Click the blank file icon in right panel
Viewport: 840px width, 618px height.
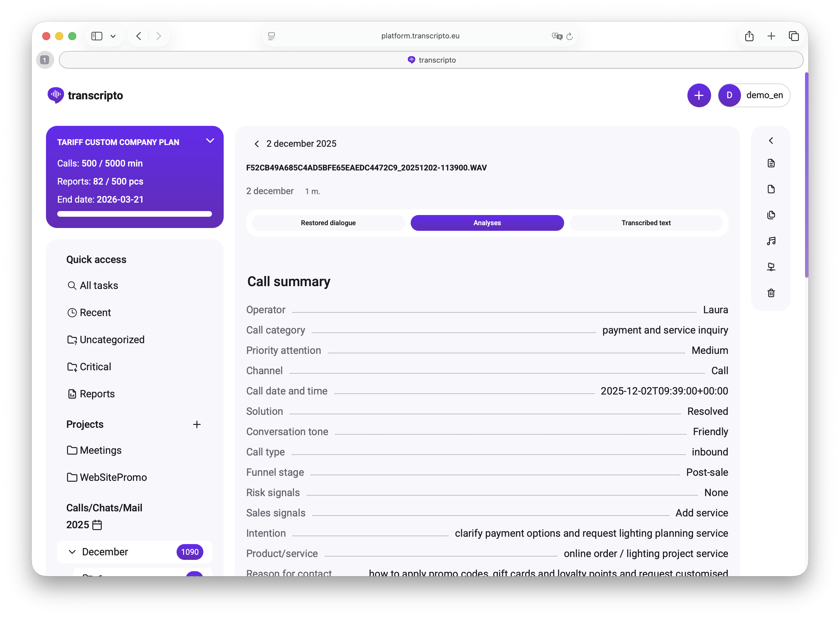[x=770, y=189]
